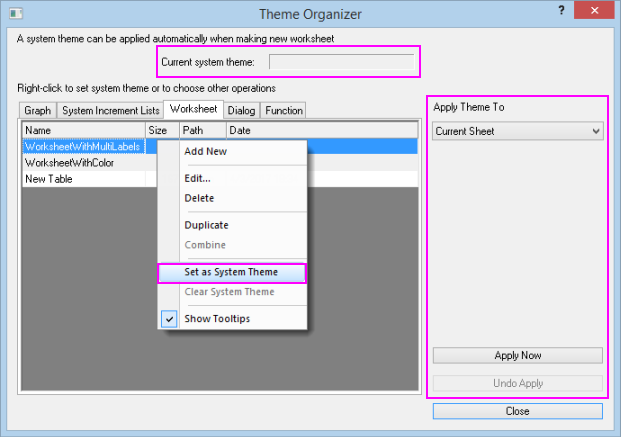Select the Dialog tab

pyautogui.click(x=241, y=110)
